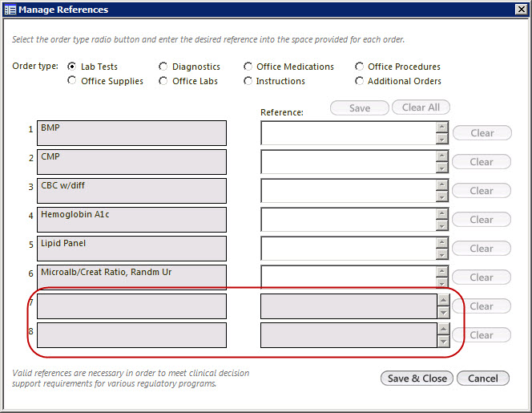Viewport: 532px width, 413px height.
Task: Click up arrow in row 7 reference box
Action: click(x=444, y=300)
